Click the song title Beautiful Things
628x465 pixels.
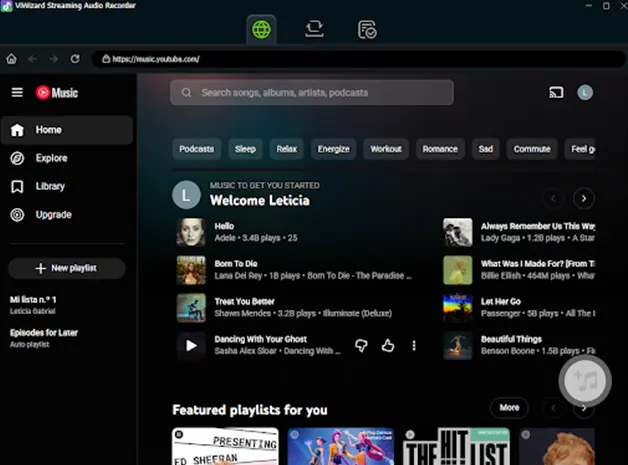coord(511,339)
